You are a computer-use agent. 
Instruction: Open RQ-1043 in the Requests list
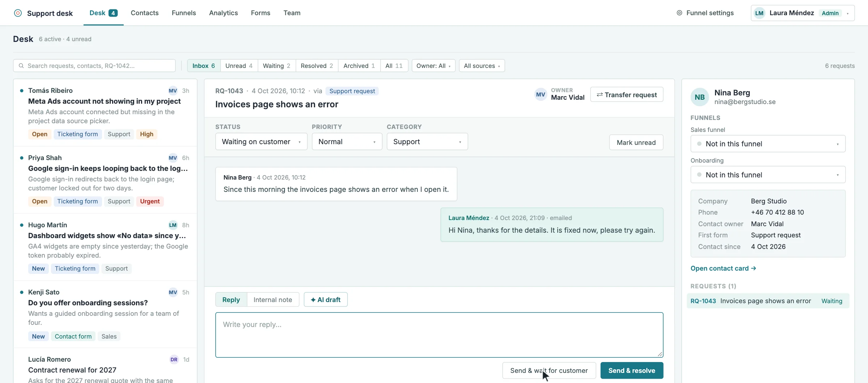(x=768, y=301)
